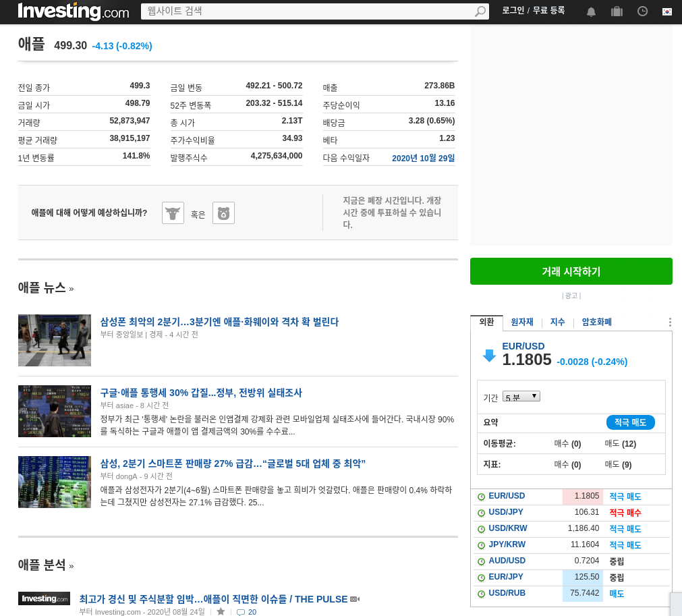Viewport: 682px width, 616px height.
Task: Click the clock icon beside EUR/USD row
Action: 481,497
